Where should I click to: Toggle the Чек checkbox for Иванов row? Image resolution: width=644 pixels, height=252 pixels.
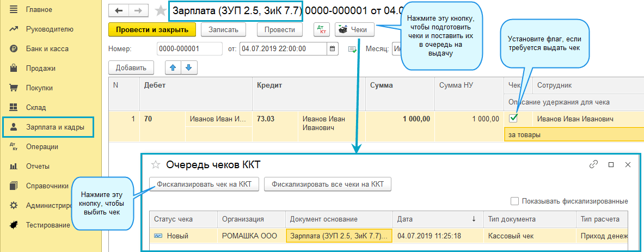(513, 118)
